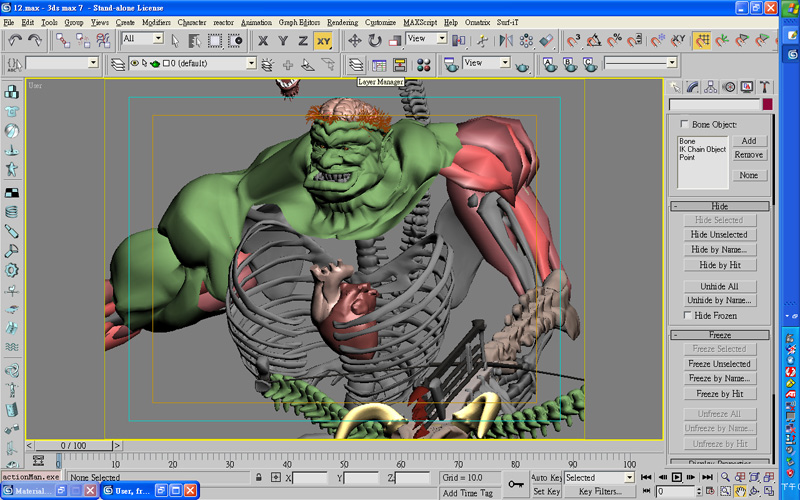This screenshot has width=800, height=500.
Task: Collapse the Freeze rollout
Action: [720, 335]
